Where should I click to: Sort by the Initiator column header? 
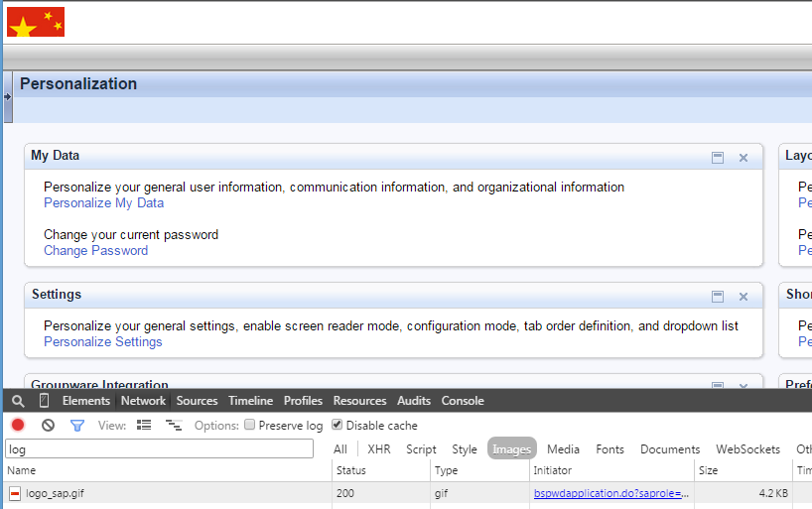point(611,470)
